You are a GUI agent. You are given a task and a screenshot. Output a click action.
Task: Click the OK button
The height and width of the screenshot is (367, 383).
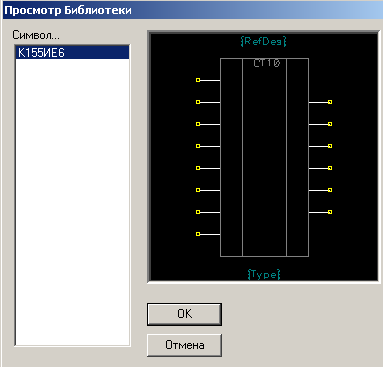tap(184, 314)
